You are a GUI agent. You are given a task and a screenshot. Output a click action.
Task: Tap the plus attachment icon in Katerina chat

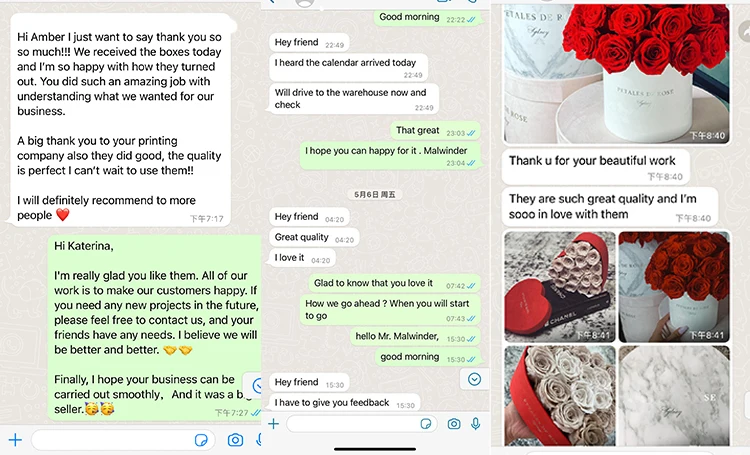tap(15, 440)
